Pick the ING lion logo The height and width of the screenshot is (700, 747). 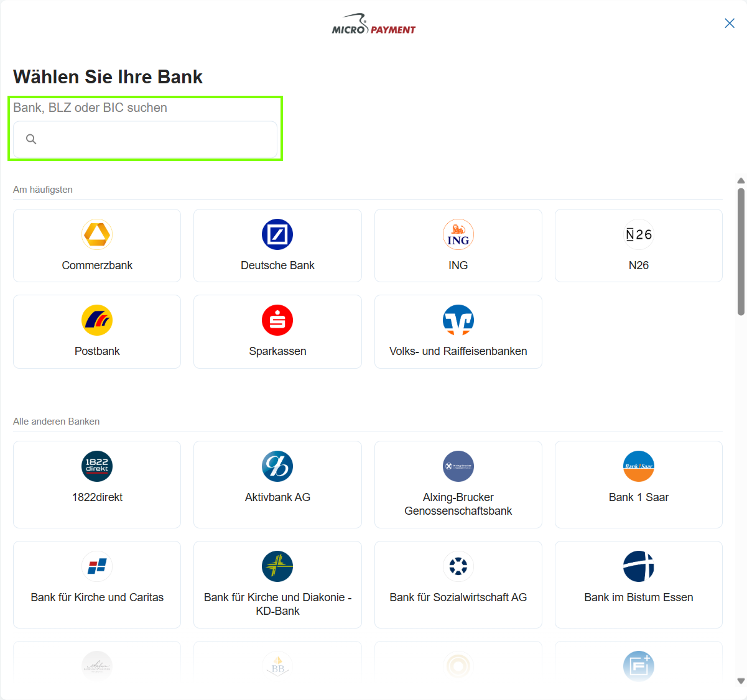pyautogui.click(x=458, y=234)
